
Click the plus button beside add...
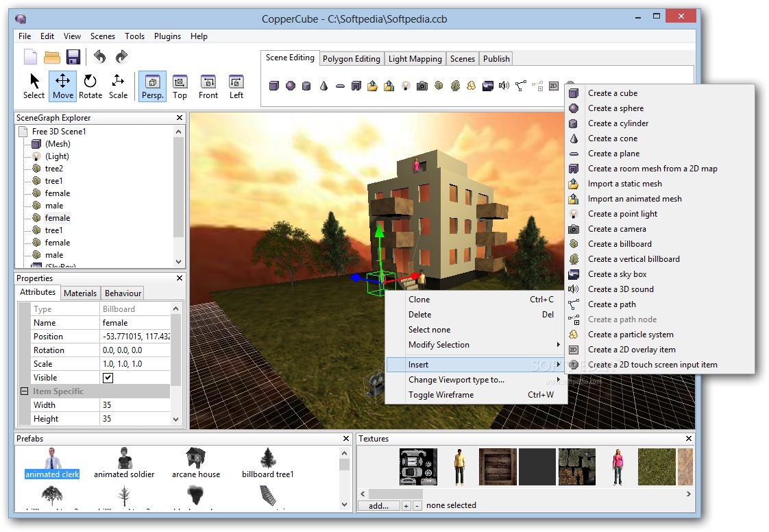pos(406,505)
